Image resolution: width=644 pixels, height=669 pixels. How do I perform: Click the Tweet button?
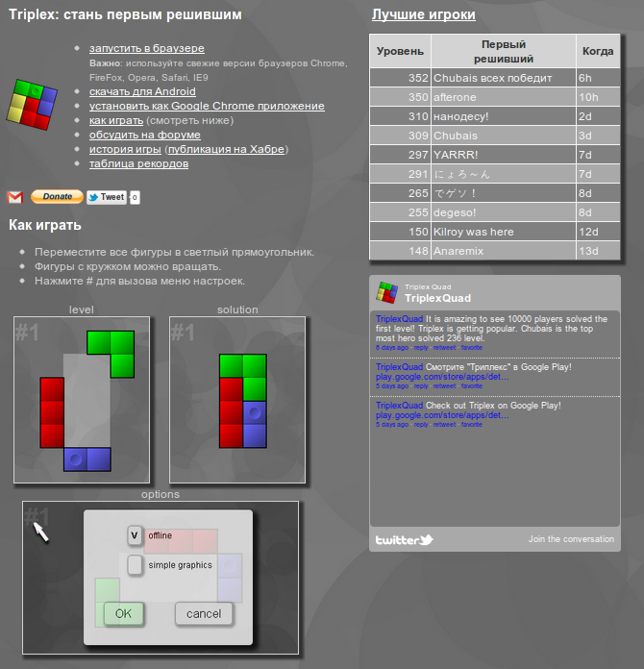coord(107,197)
